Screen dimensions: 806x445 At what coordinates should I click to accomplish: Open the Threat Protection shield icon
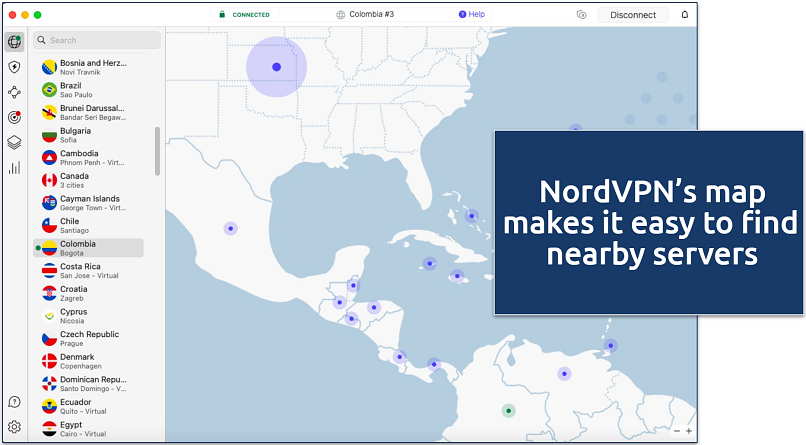pos(14,67)
